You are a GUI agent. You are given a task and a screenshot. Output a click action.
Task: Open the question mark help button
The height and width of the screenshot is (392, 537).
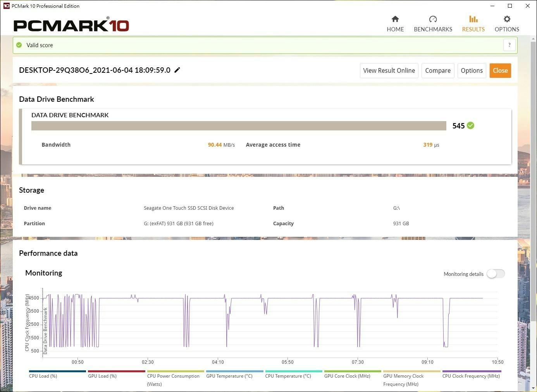pyautogui.click(x=509, y=45)
